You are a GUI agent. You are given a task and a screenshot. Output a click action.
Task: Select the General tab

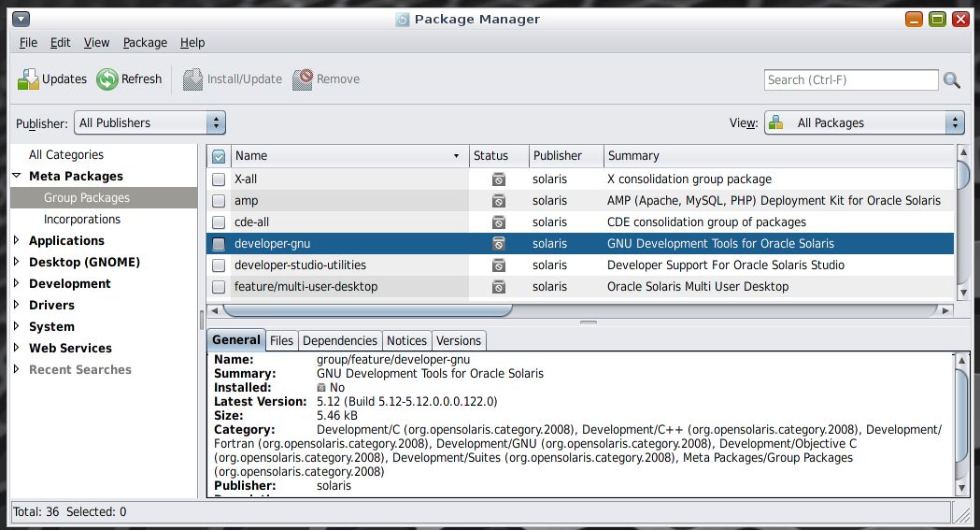point(236,340)
